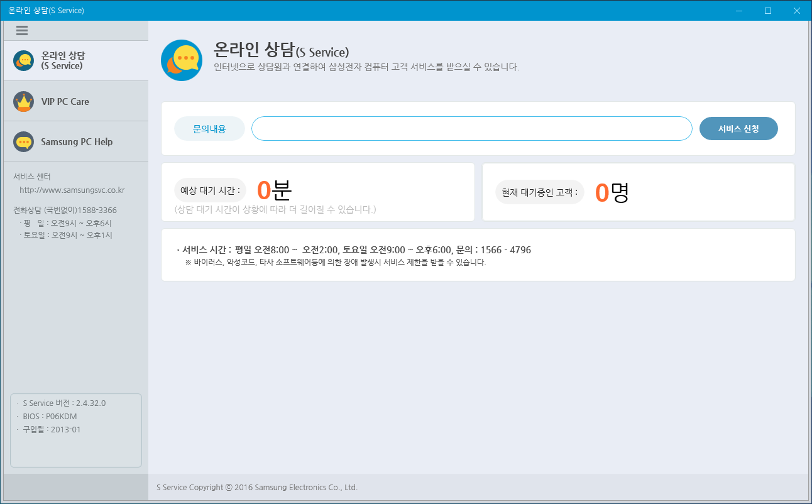
Task: Click the 평일 오전9시 ~ 오후6시 hours line
Action: pyautogui.click(x=66, y=223)
